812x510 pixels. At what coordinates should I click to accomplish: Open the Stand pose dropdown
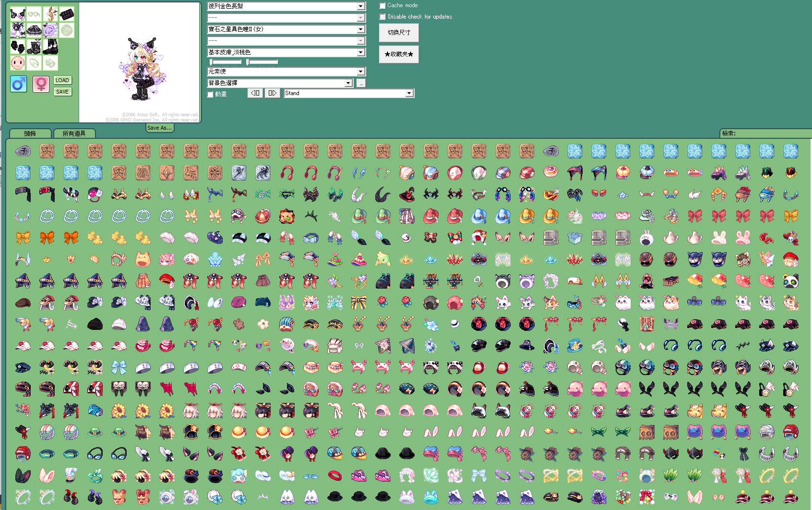tap(349, 93)
